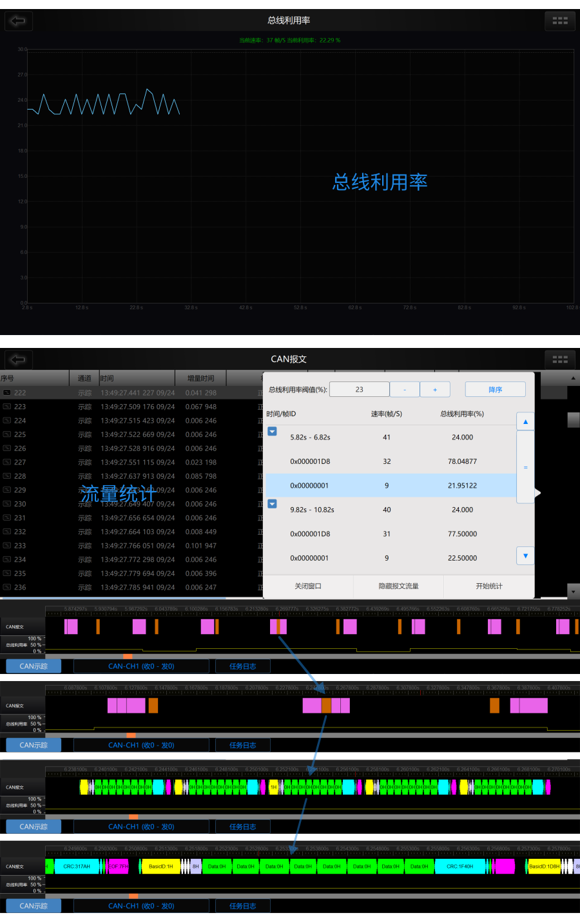Click the CAN报文 table vertical scrollbar thumb

[x=573, y=420]
